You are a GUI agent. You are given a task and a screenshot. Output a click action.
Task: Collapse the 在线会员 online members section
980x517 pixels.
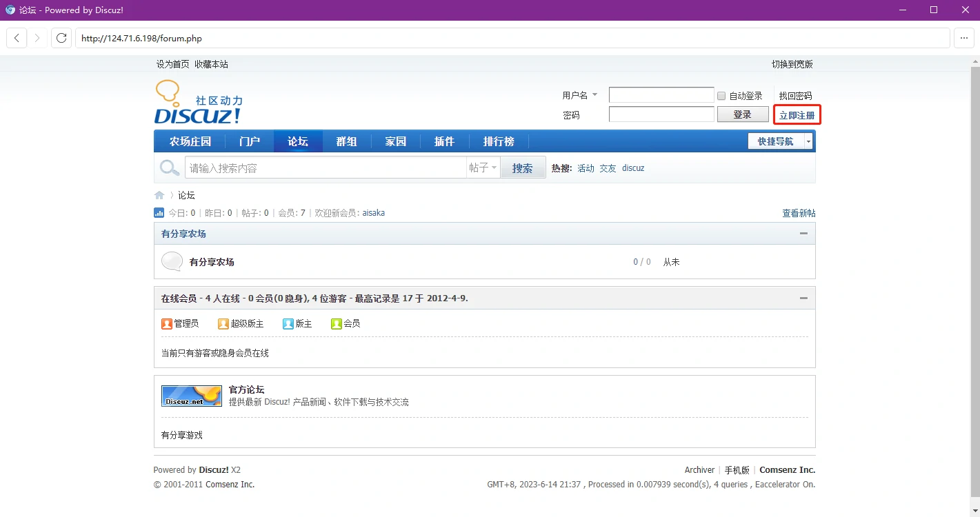(803, 298)
